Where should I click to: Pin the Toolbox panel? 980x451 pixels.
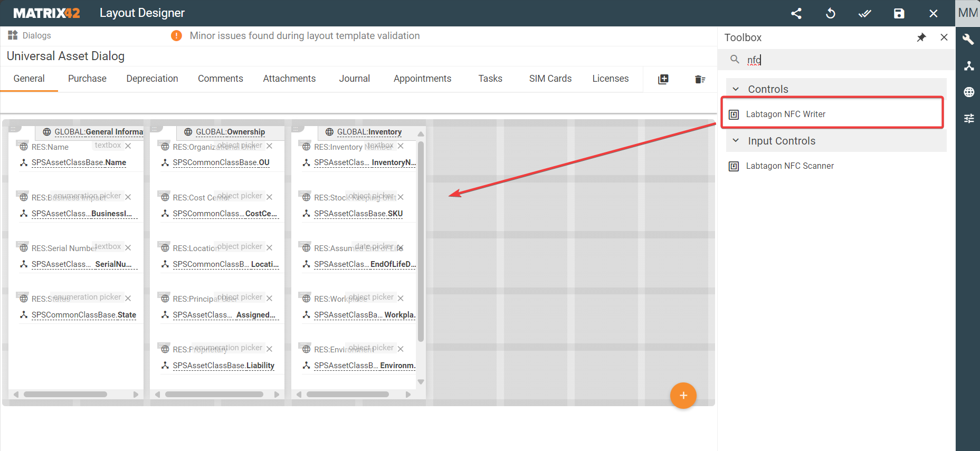pyautogui.click(x=921, y=37)
